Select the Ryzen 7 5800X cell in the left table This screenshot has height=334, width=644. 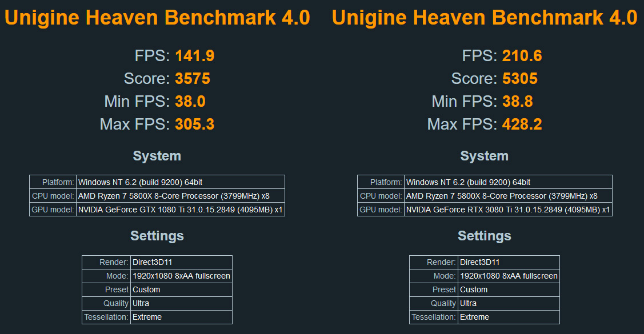tap(181, 196)
